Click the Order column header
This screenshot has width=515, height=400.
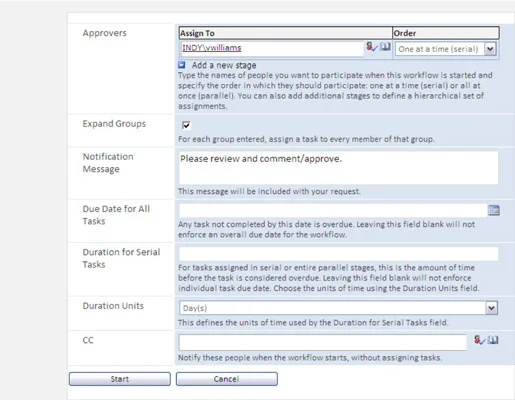[446, 33]
